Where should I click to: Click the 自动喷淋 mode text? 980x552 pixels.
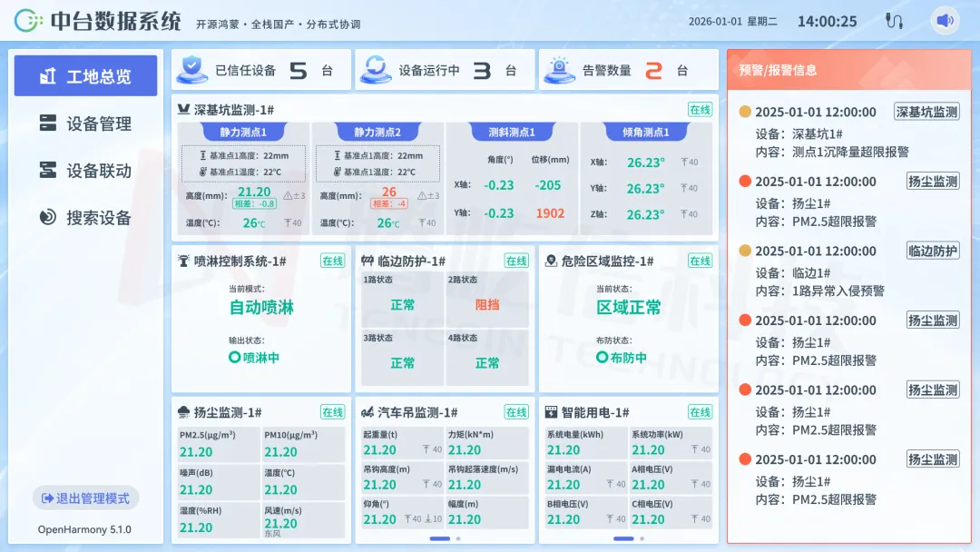261,308
